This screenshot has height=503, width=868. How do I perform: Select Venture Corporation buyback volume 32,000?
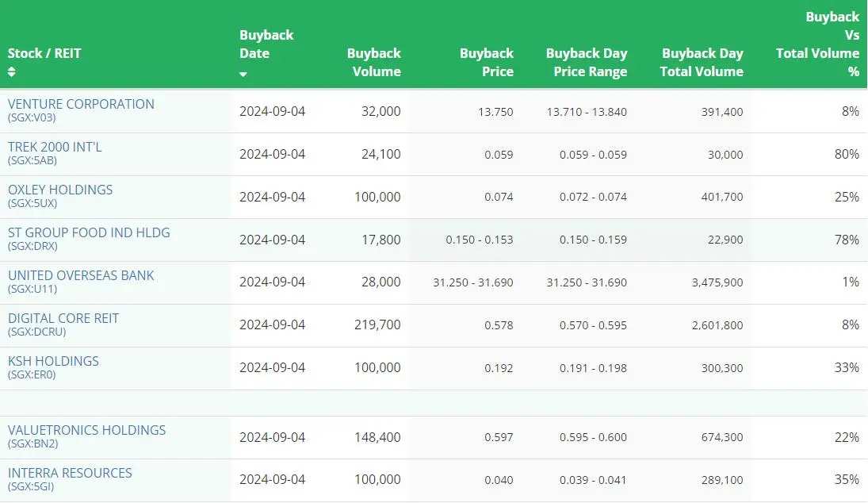point(380,111)
